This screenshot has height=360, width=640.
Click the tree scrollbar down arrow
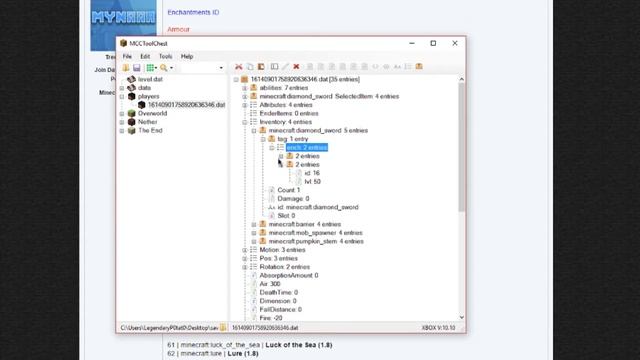tap(462, 317)
